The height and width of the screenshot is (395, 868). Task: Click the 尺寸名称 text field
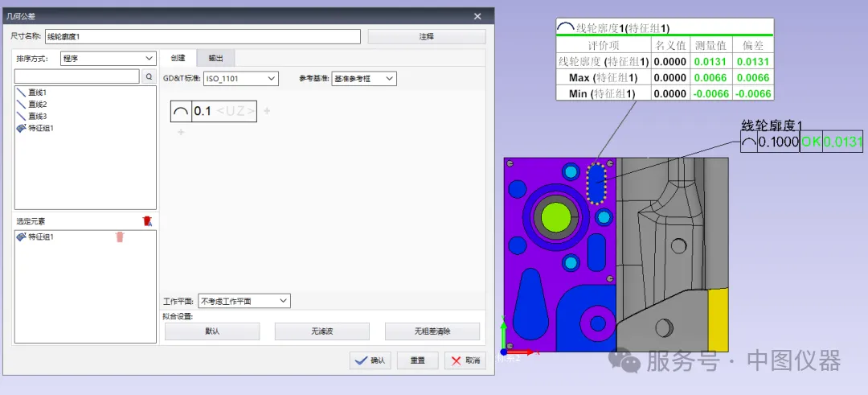202,36
